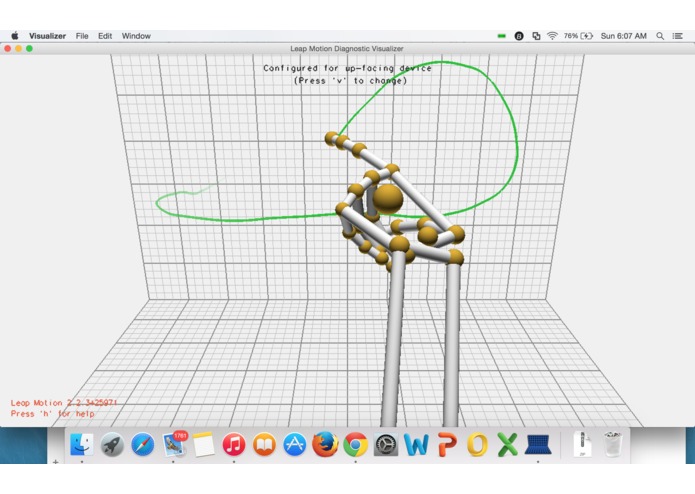Viewport: 695px width, 494px height.
Task: Open Notification Center list icon
Action: [x=677, y=36]
